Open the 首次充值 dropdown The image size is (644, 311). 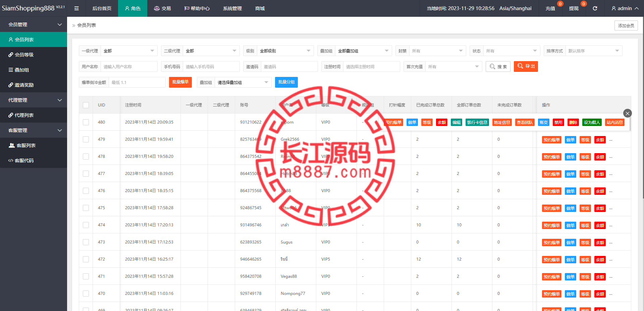pyautogui.click(x=453, y=66)
